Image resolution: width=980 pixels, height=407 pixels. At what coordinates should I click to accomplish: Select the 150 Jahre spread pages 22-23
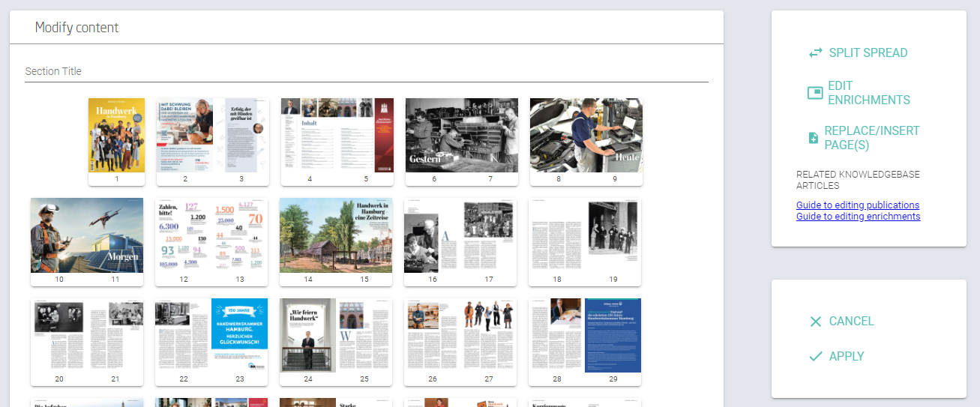tap(211, 335)
